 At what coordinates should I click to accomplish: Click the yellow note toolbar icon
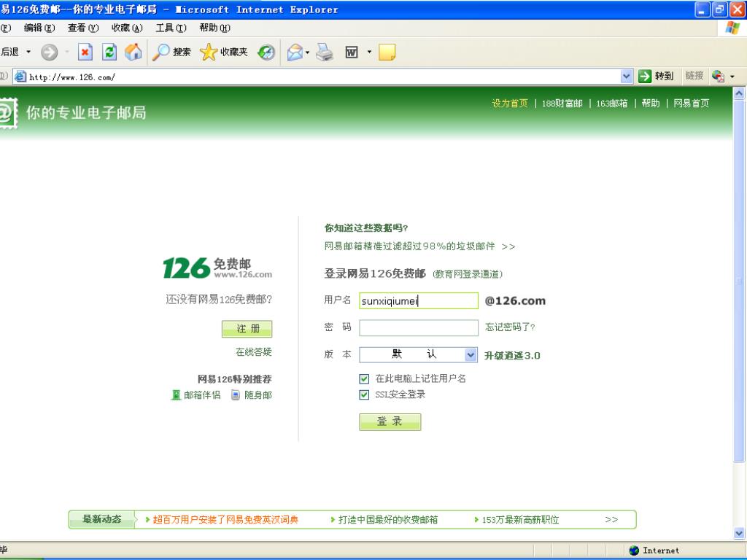point(387,52)
